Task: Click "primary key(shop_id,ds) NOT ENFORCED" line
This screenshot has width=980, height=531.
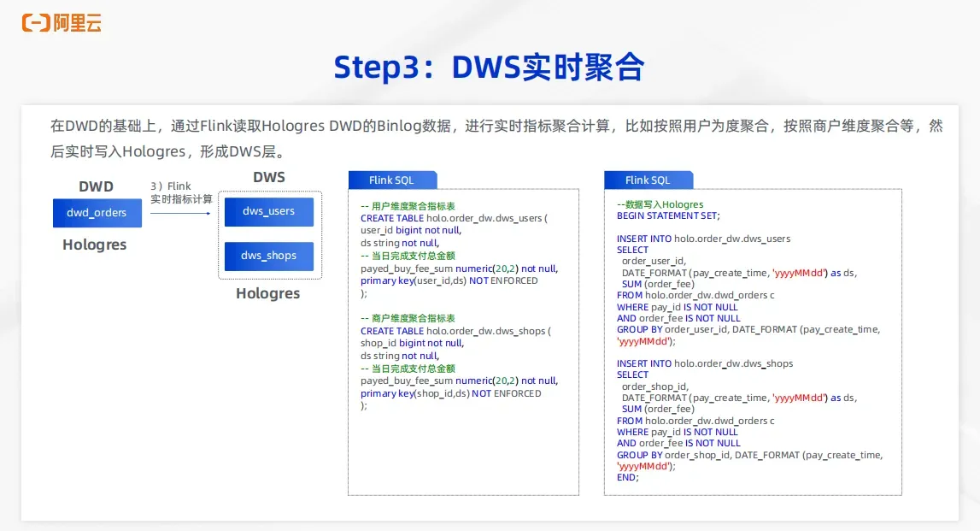Action: pos(450,393)
